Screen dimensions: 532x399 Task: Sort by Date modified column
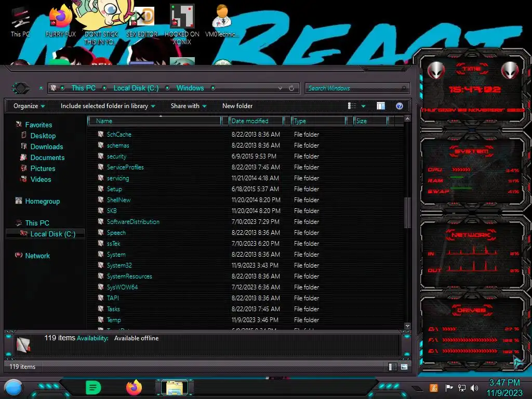(x=256, y=121)
